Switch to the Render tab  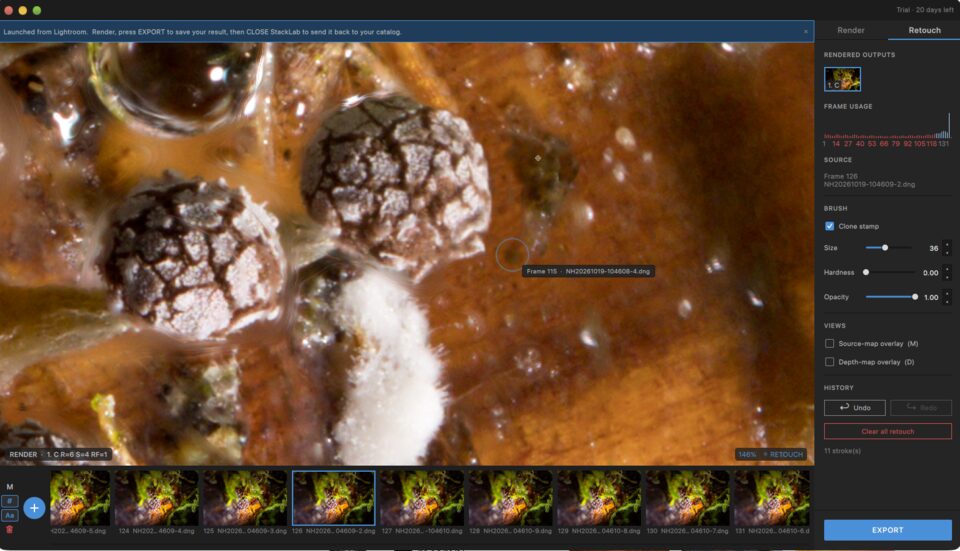coord(850,30)
